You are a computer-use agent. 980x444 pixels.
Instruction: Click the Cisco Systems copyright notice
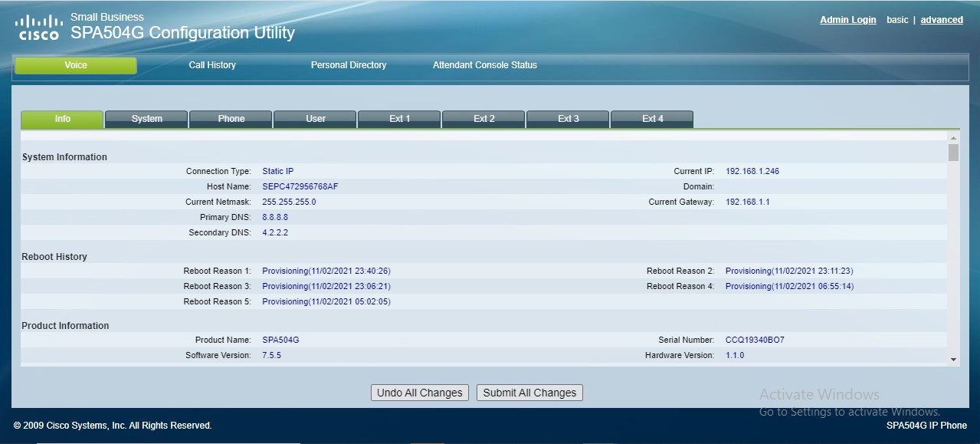point(113,426)
